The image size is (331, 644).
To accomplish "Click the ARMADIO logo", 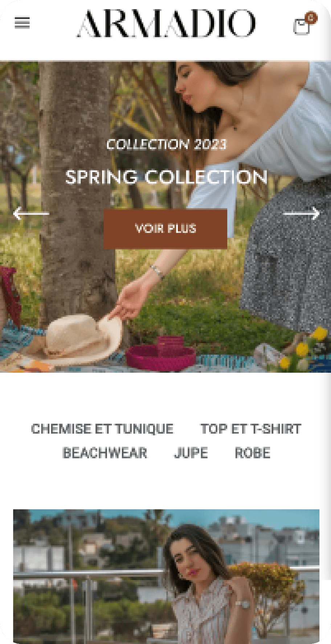I will pyautogui.click(x=166, y=24).
